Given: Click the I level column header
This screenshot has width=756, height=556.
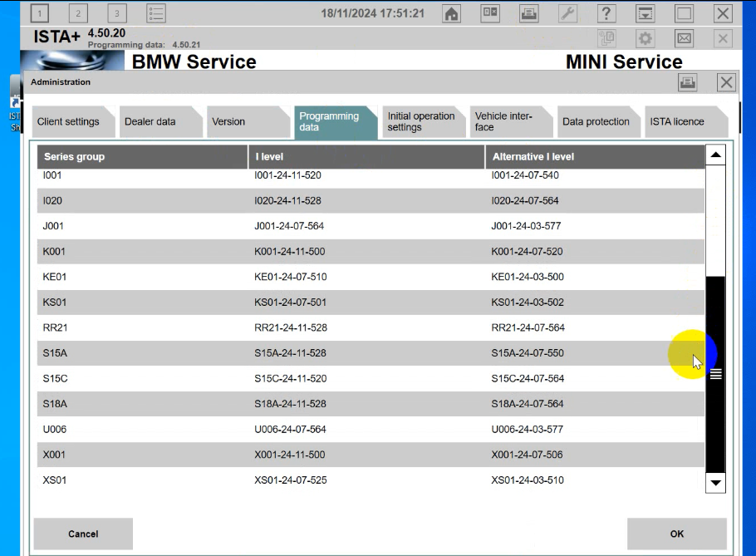Looking at the screenshot, I should coord(366,157).
